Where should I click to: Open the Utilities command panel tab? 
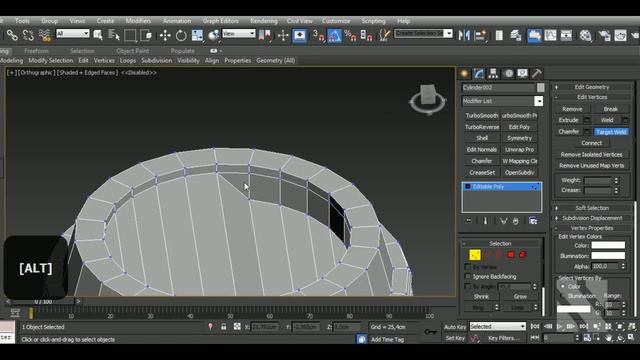tap(537, 73)
